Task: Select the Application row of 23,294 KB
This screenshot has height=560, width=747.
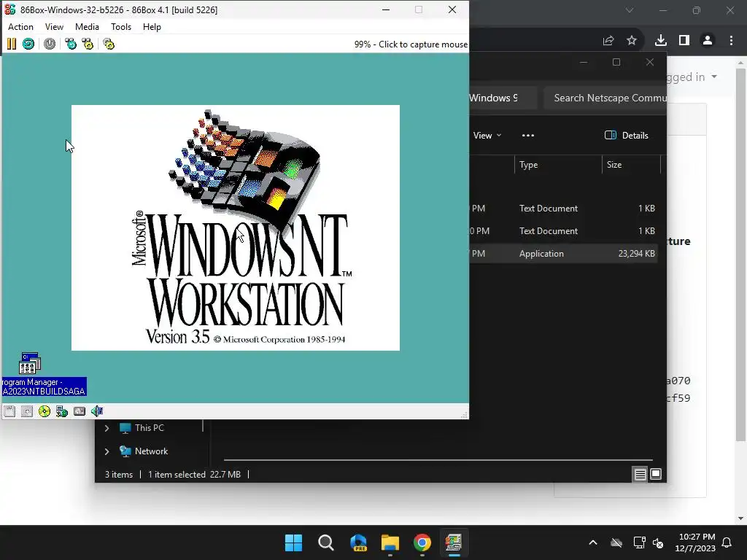Action: pos(563,253)
